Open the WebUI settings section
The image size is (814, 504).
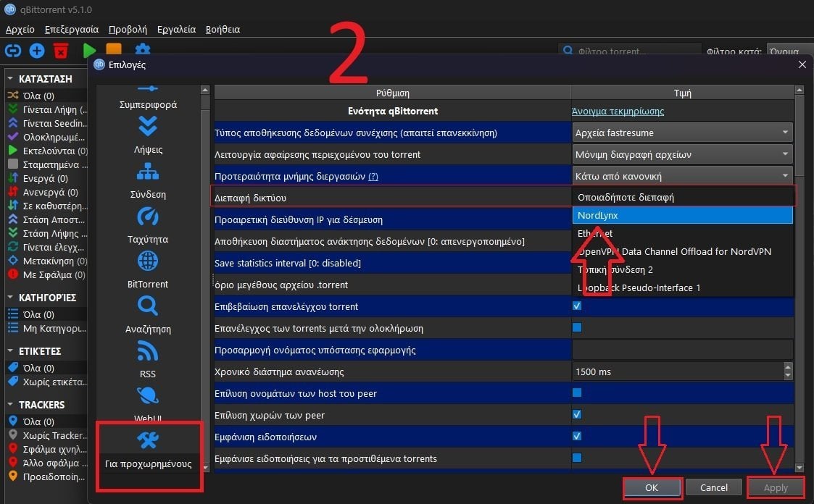pyautogui.click(x=148, y=405)
